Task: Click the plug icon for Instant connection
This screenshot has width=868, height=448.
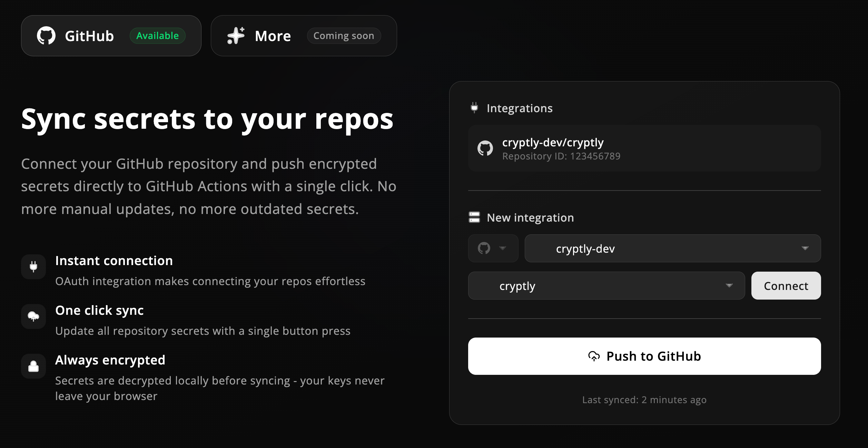Action: pyautogui.click(x=33, y=267)
